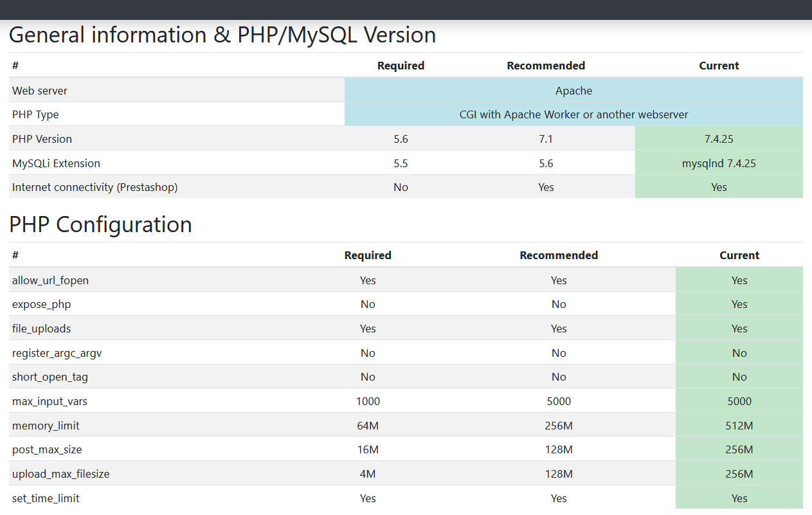
Task: Click the Recommended column header in the General information table
Action: pos(546,66)
